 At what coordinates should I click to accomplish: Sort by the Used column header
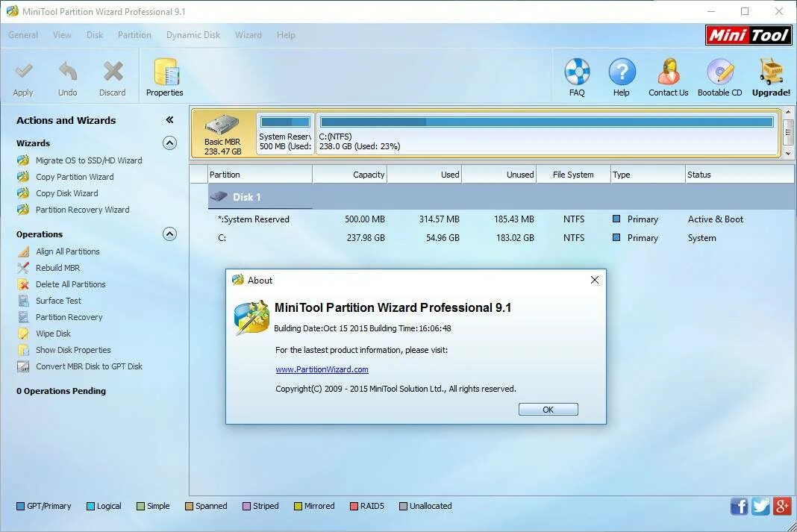(425, 175)
